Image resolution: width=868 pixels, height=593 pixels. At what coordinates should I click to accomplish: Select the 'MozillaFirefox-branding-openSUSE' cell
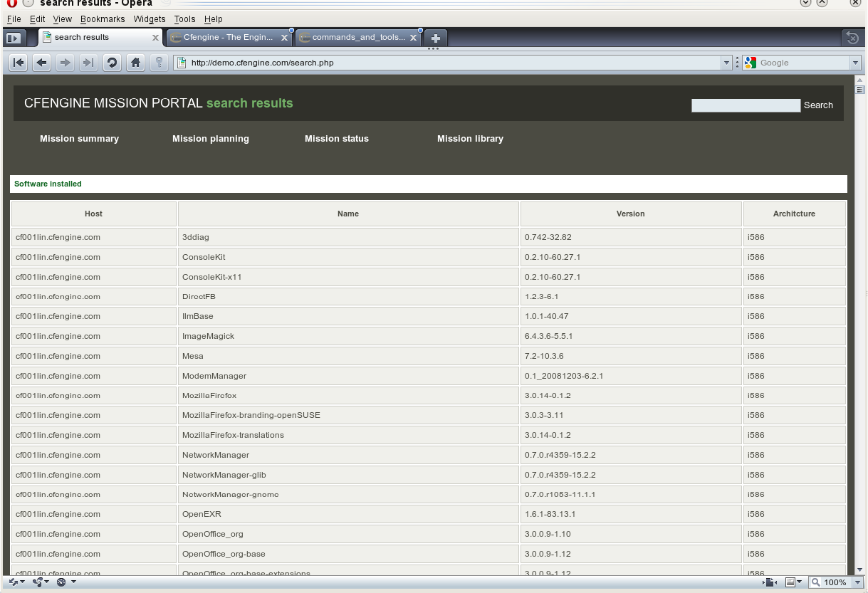coord(348,415)
